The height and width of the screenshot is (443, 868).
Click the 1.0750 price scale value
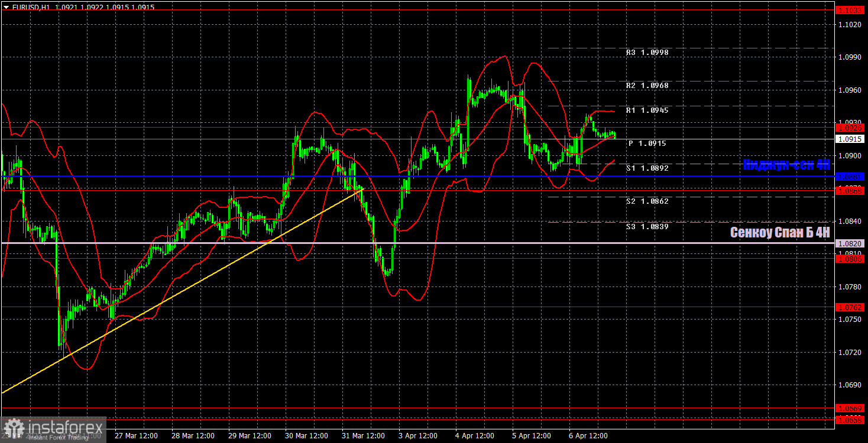pos(850,320)
